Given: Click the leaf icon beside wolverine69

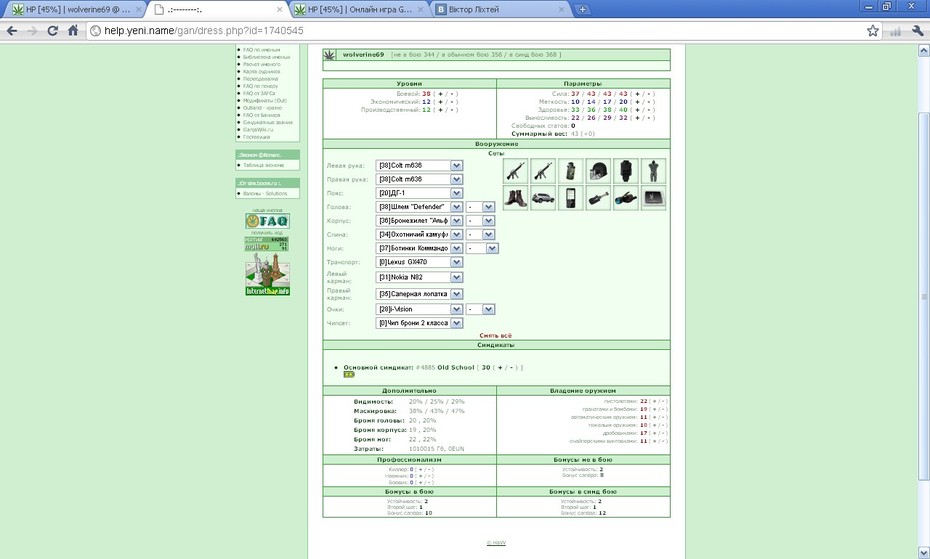Looking at the screenshot, I should click(x=329, y=55).
